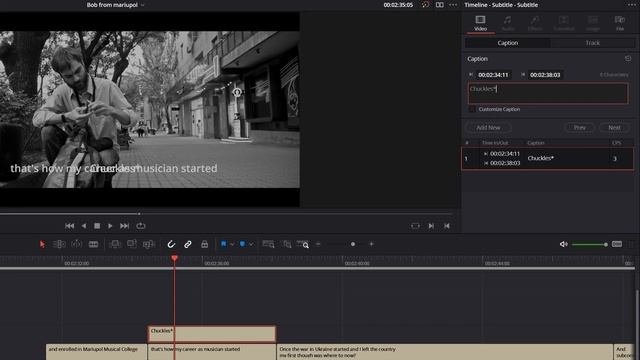This screenshot has width=640, height=360.
Task: Activate the Dynamic Trim Mode tool
Action: pyautogui.click(x=76, y=244)
